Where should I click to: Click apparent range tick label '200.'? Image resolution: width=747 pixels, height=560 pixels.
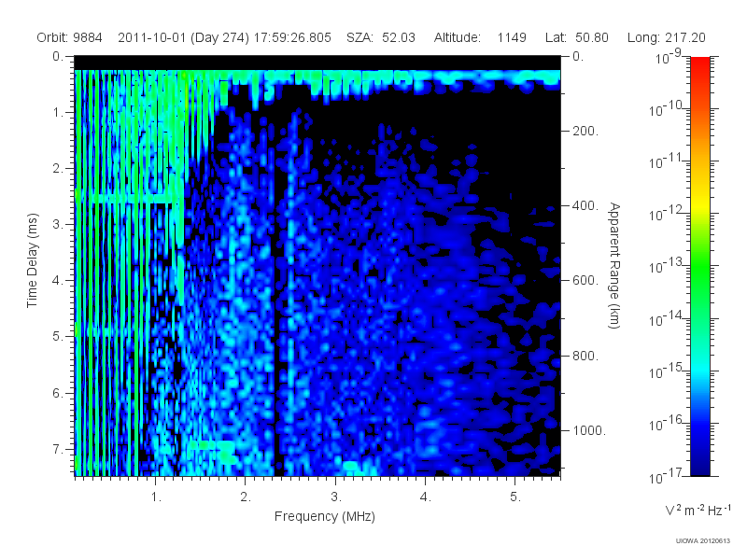(585, 131)
